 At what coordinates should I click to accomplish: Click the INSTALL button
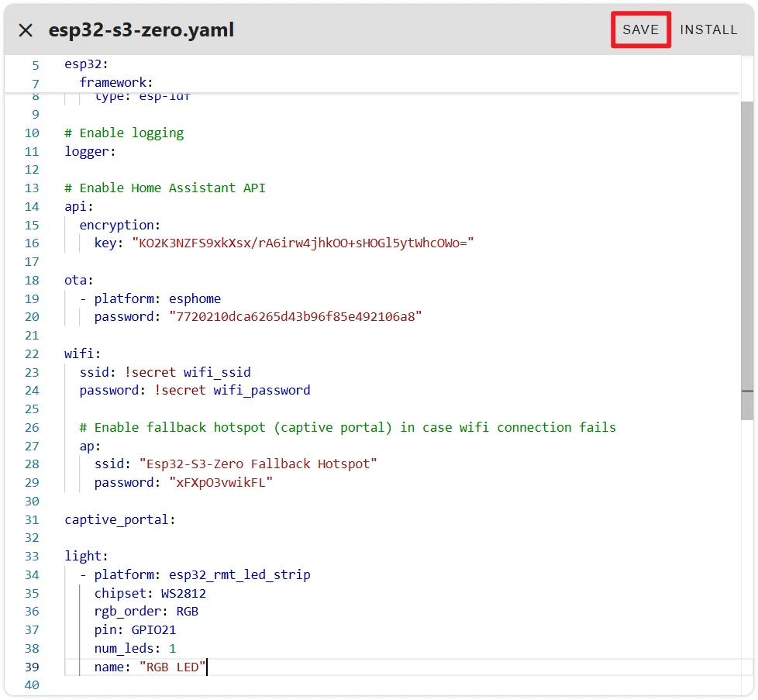(708, 29)
